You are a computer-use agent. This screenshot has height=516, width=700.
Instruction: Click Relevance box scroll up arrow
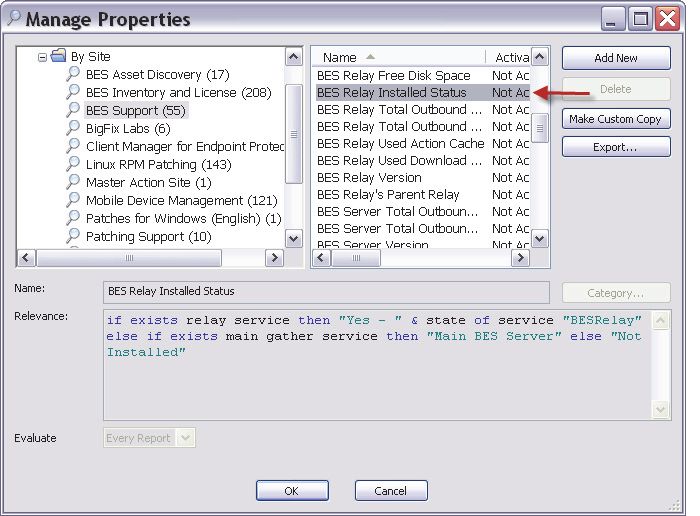tap(660, 320)
